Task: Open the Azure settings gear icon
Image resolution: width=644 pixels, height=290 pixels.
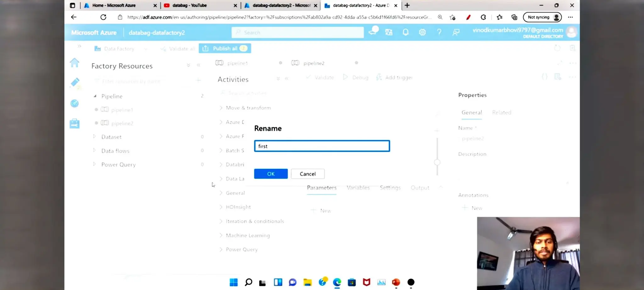Action: pyautogui.click(x=422, y=32)
